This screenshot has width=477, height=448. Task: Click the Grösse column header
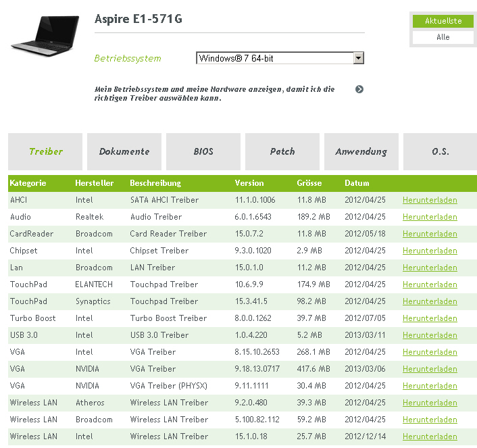point(309,183)
